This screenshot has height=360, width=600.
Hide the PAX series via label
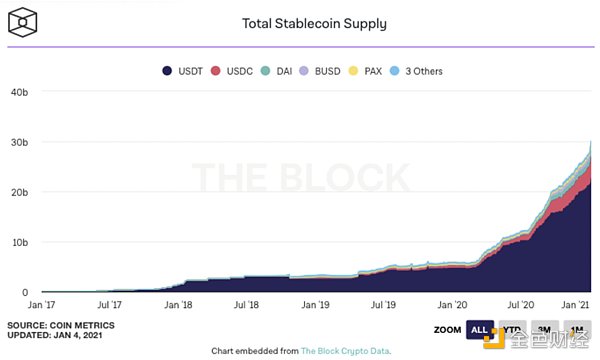(x=373, y=71)
